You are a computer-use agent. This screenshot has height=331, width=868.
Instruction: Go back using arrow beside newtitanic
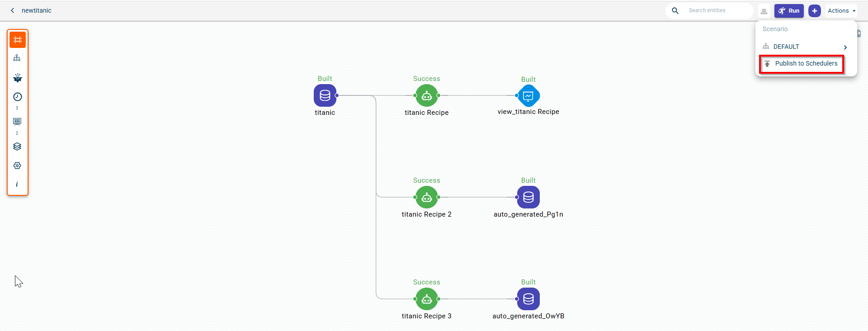tap(13, 10)
